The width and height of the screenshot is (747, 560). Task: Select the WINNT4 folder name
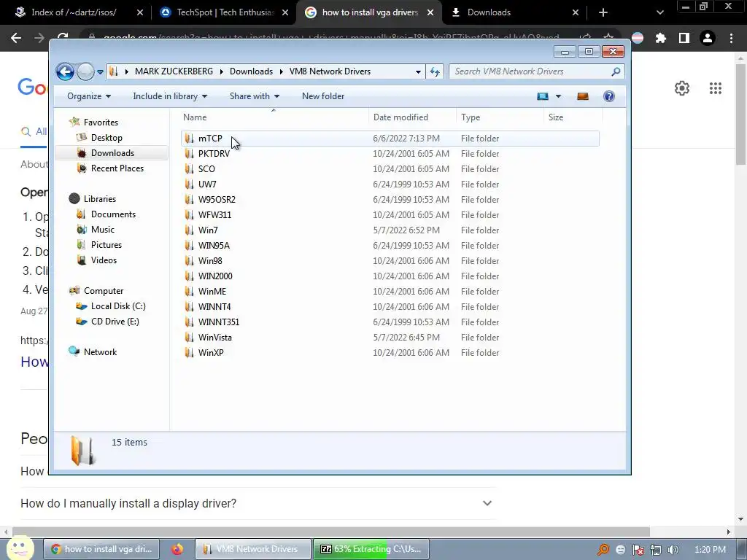coord(214,307)
